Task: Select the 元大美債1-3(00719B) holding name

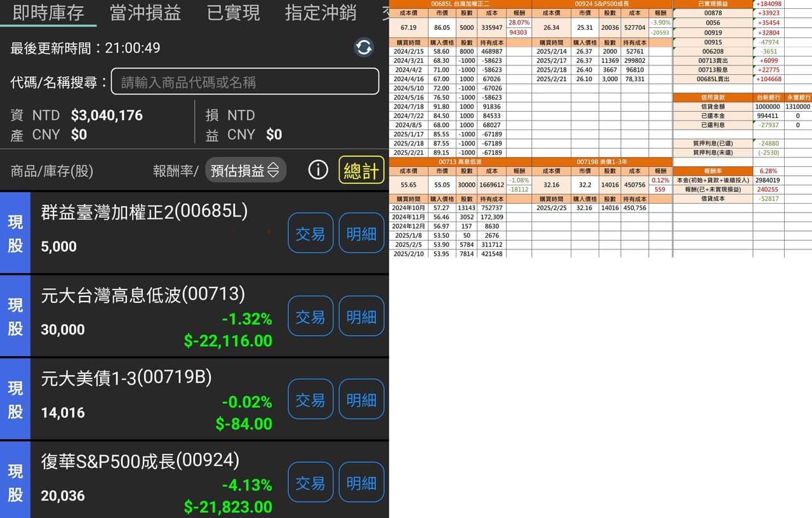Action: [x=126, y=378]
